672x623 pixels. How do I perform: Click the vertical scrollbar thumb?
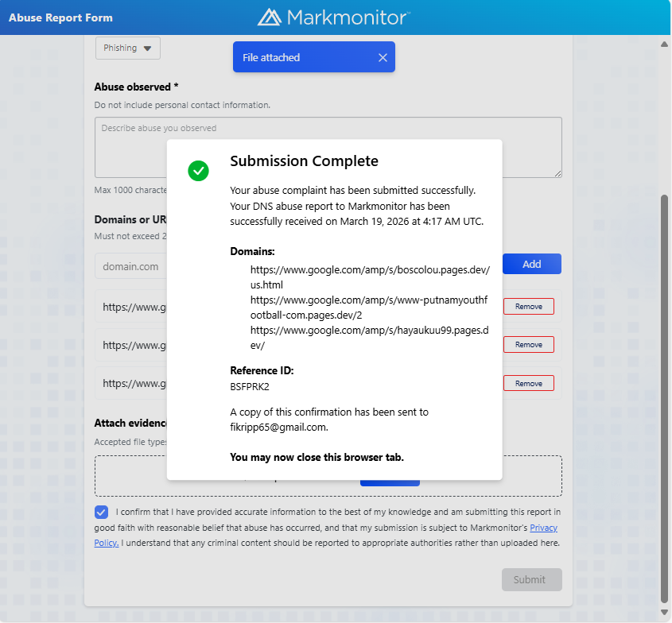click(664, 399)
